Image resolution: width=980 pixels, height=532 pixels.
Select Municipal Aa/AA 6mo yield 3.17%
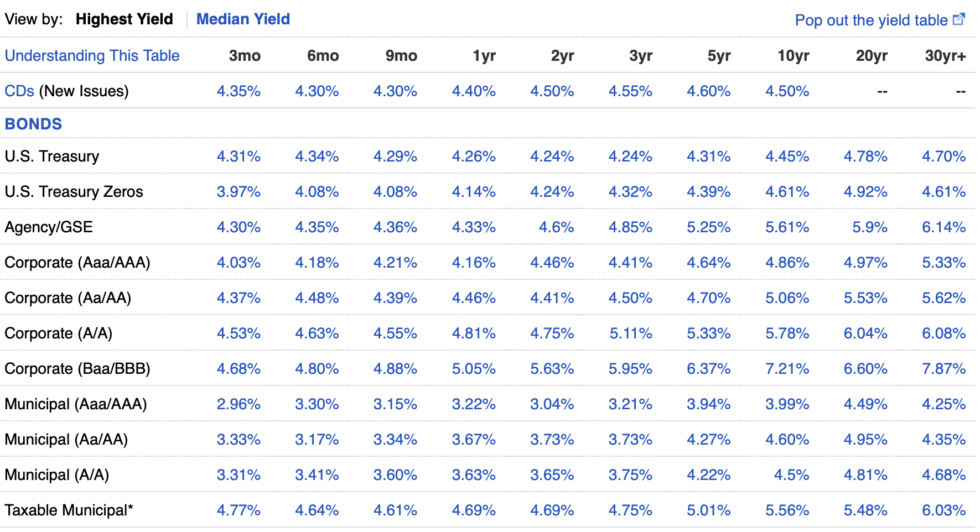[317, 440]
